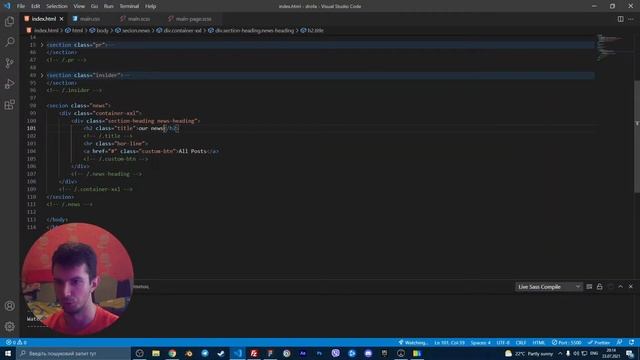Viewport: 640px width, 360px height.
Task: Expand folded section class insider
Action: pyautogui.click(x=42, y=76)
